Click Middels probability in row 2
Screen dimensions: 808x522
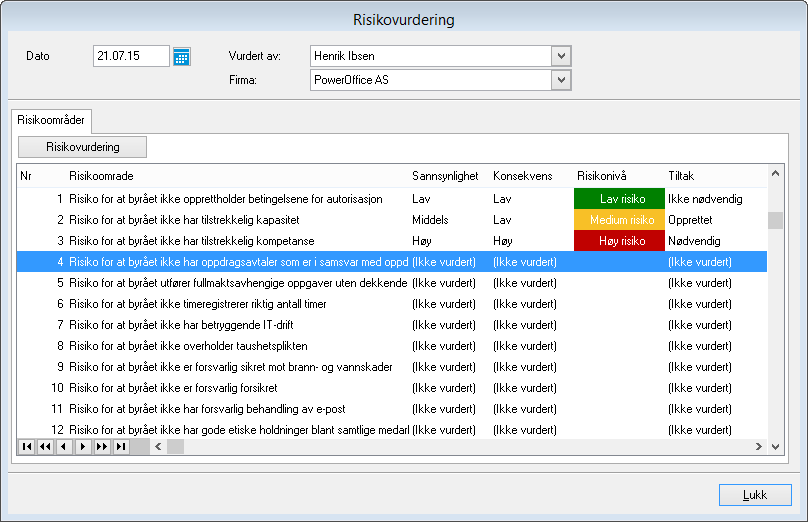pos(430,220)
